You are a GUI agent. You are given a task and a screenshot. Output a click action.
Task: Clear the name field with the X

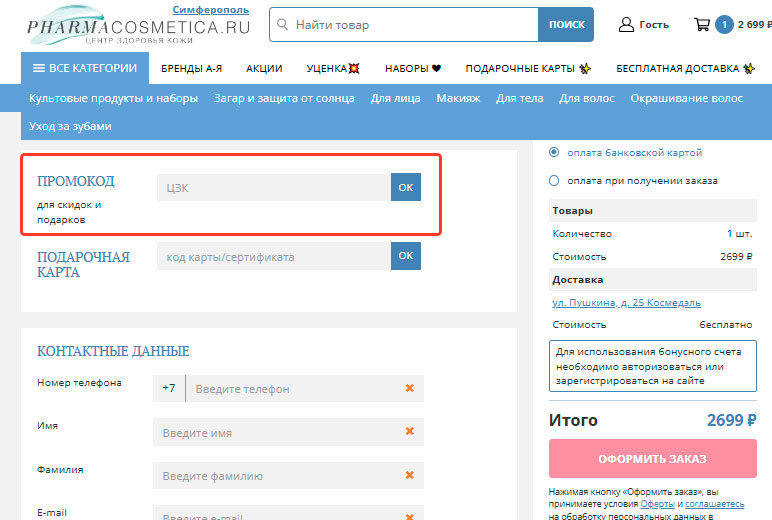(x=409, y=431)
